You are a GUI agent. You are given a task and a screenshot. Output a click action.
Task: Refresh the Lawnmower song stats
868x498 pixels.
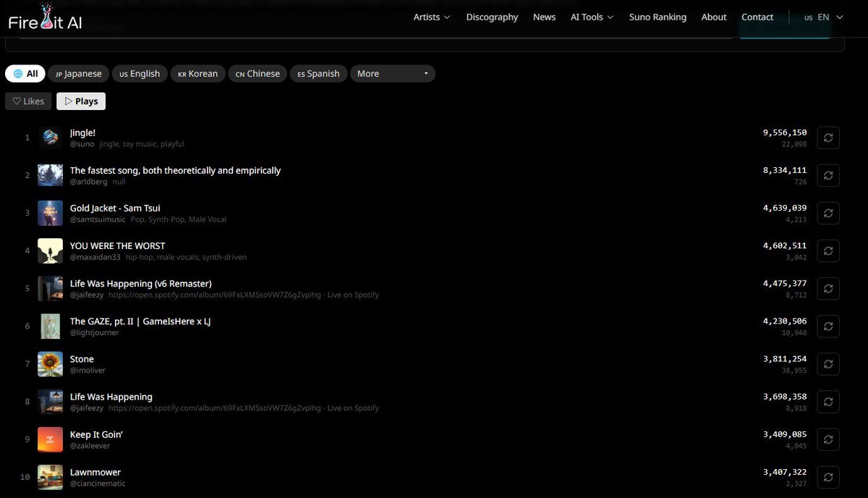pyautogui.click(x=828, y=477)
